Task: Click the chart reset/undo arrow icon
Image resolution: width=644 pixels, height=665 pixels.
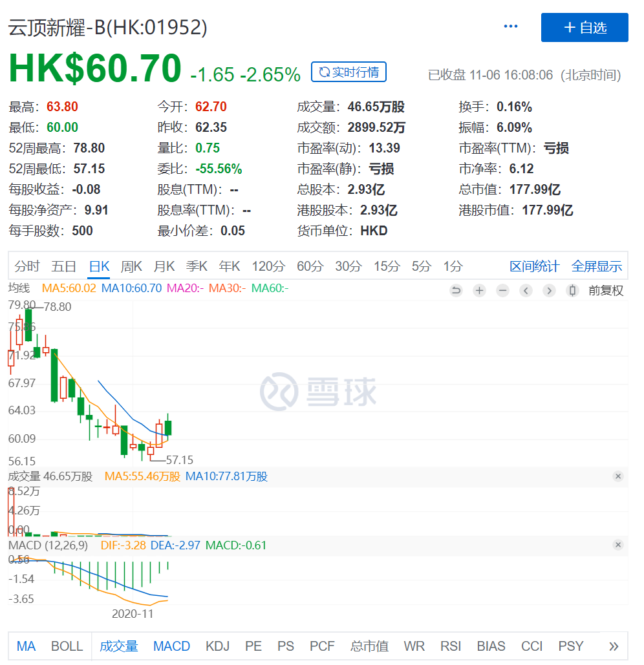Action: click(x=456, y=291)
